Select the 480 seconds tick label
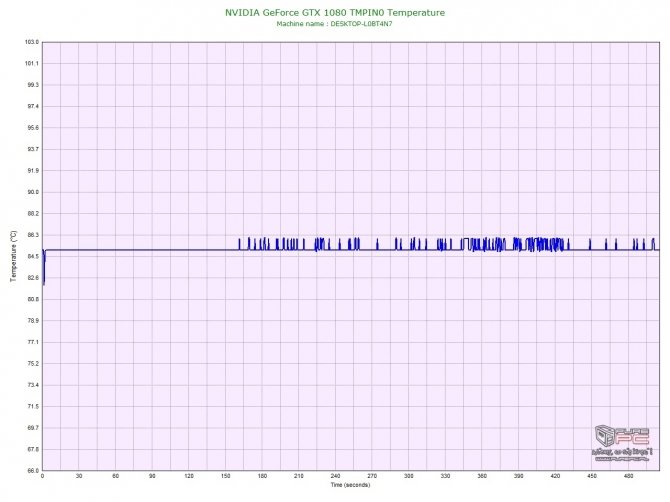This screenshot has height=502, width=670. tap(629, 476)
